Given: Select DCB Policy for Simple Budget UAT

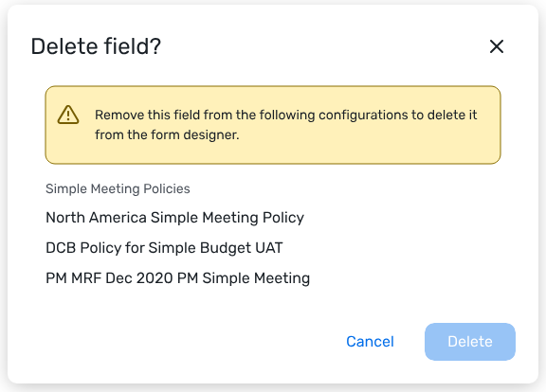Looking at the screenshot, I should [164, 248].
